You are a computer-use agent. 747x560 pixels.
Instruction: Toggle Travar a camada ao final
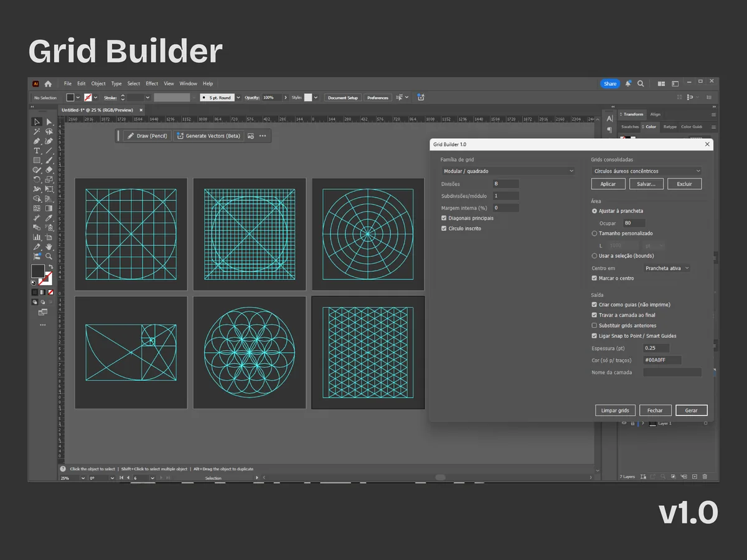pos(594,315)
